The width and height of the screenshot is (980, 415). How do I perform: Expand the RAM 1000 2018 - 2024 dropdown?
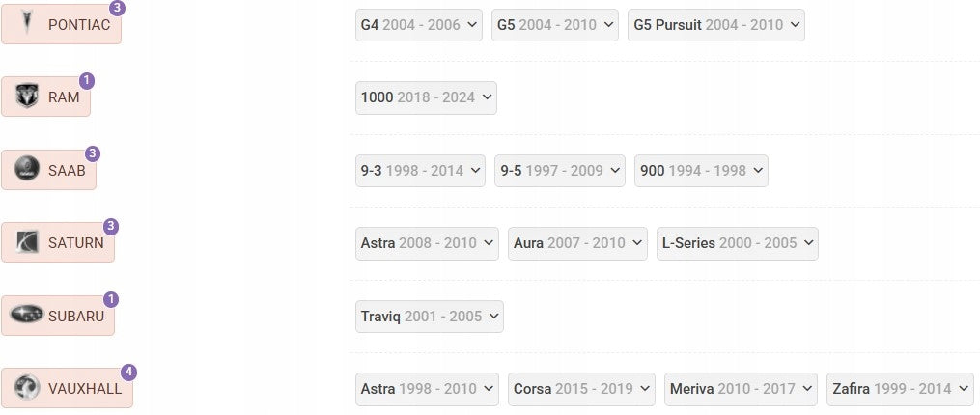[426, 97]
